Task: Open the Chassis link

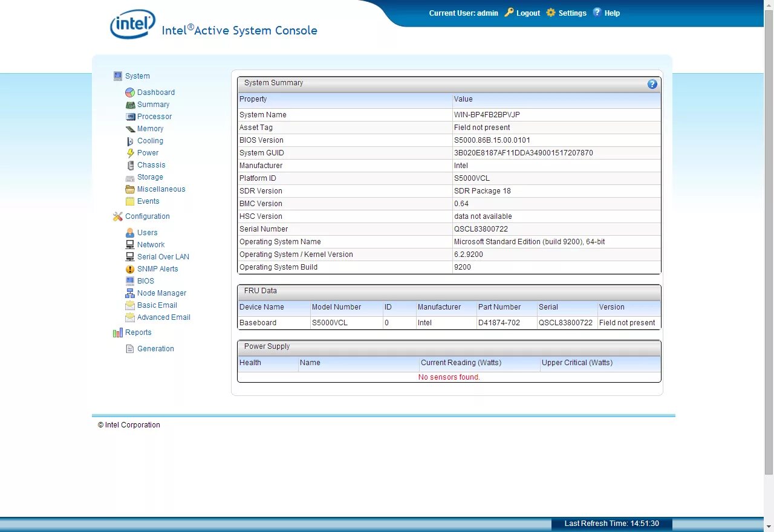Action: pyautogui.click(x=151, y=165)
